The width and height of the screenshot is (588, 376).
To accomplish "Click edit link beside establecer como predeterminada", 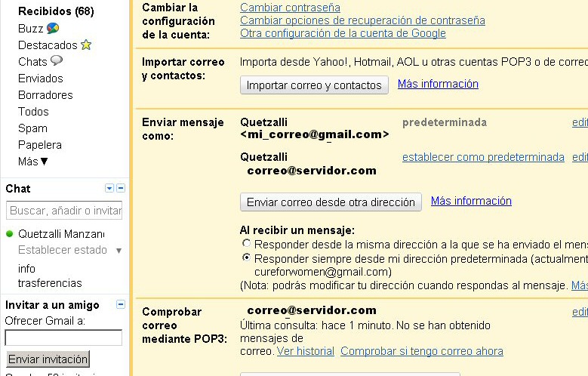I will click(580, 157).
